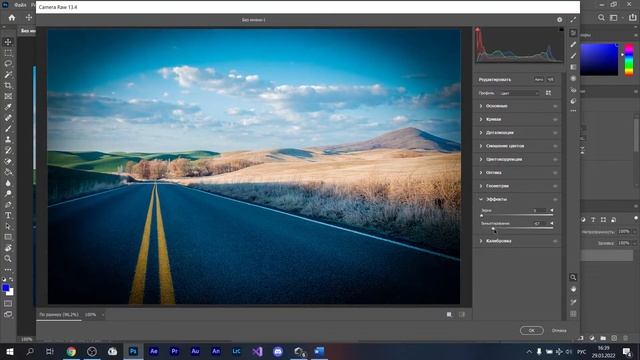Select the Spot Removal tool in Camera Raw
640x360 pixels.
[x=573, y=44]
